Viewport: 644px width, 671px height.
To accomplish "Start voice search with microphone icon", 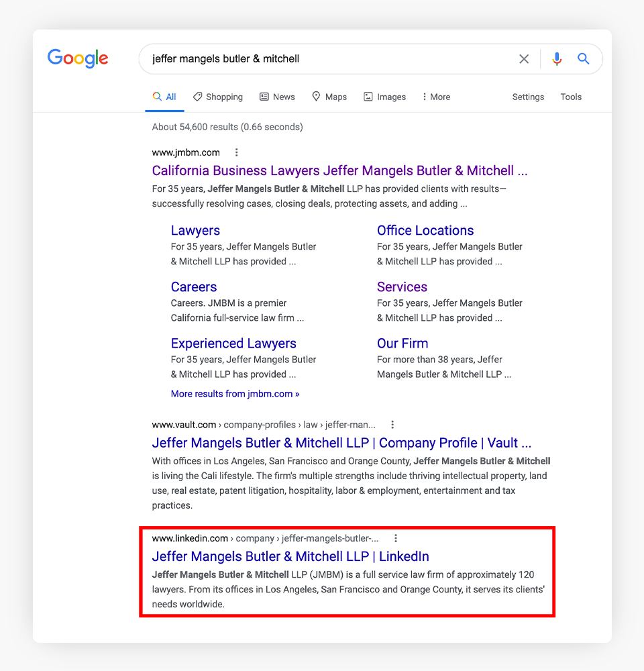I will pos(556,59).
